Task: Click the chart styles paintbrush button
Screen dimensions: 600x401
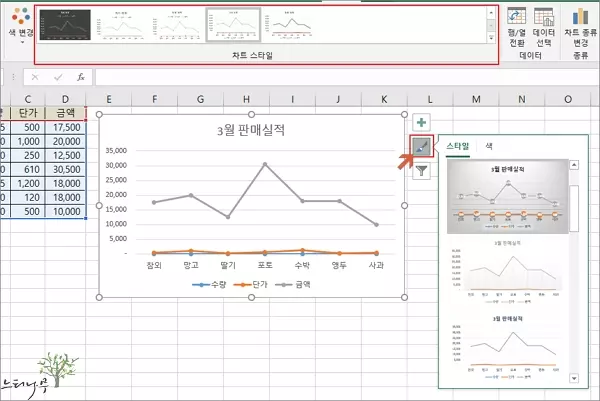Action: pos(421,146)
